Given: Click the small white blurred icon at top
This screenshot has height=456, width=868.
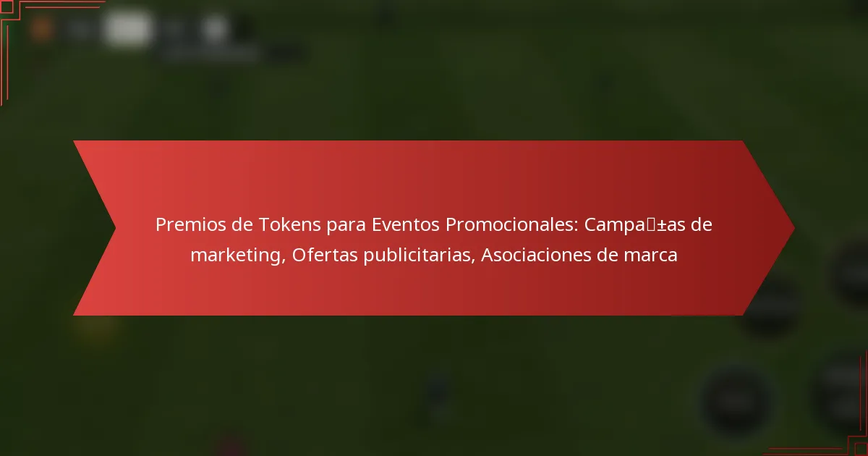Looking at the screenshot, I should [x=213, y=29].
